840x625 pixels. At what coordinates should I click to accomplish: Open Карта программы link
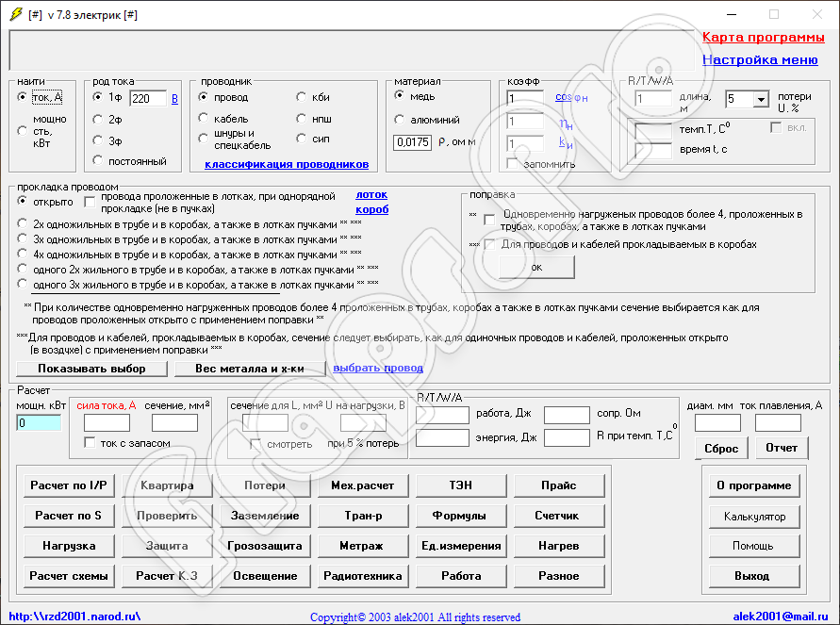[x=764, y=37]
